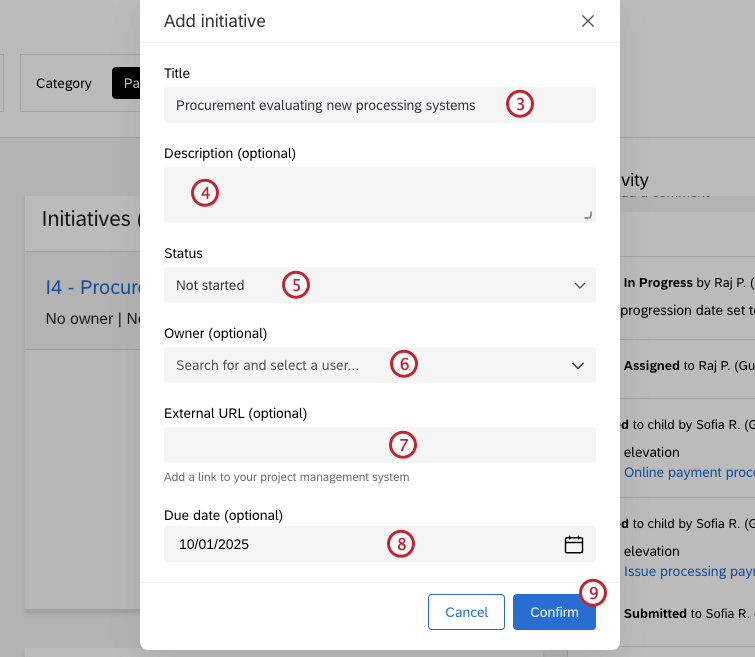Click the red number 5 callout marker
Image resolution: width=755 pixels, height=657 pixels.
pos(295,285)
